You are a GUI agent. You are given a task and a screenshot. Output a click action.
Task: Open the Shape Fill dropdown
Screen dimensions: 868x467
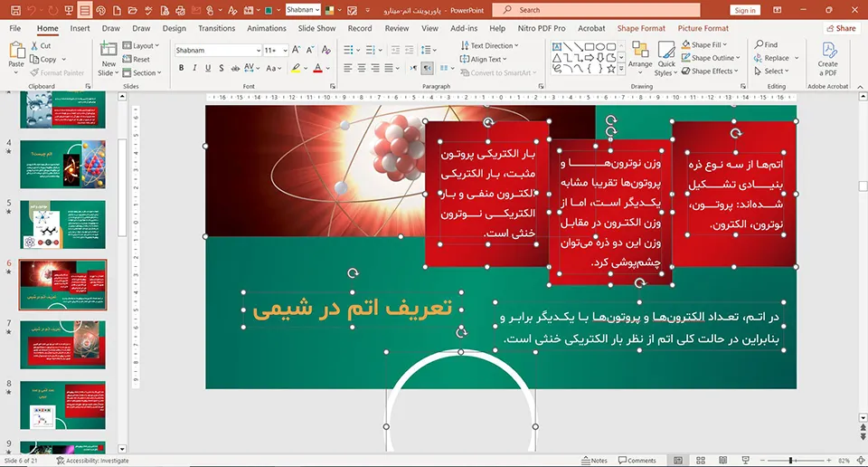coord(704,44)
